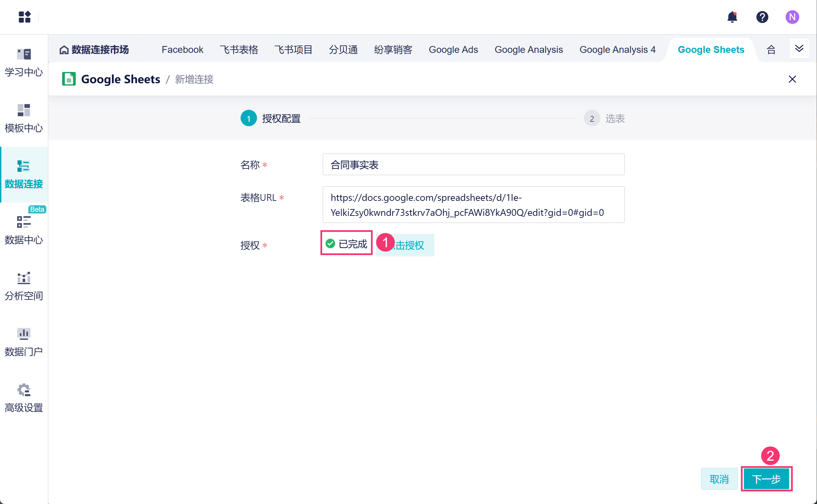Expand the tab overflow chevron dropdown
The image size is (817, 504).
point(799,49)
